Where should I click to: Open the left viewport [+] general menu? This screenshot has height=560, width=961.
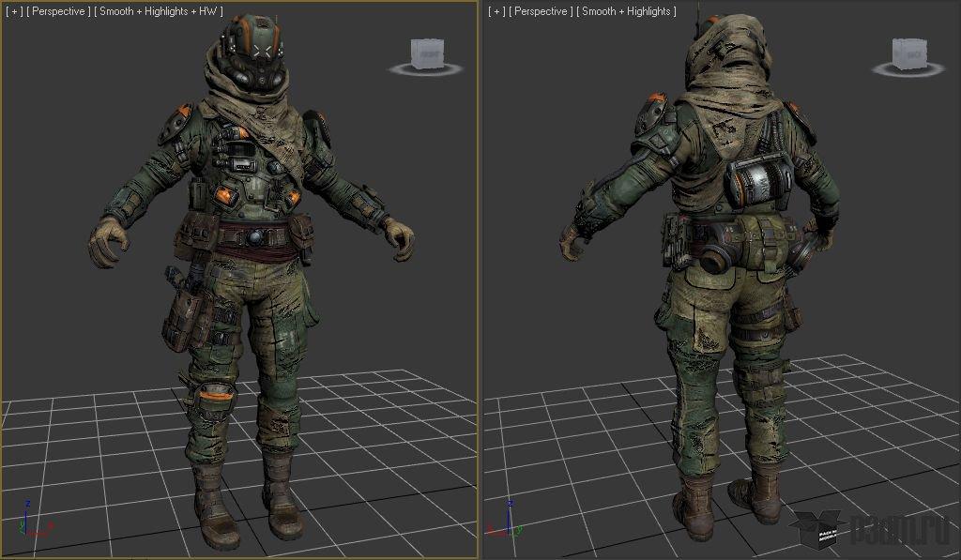tap(14, 11)
